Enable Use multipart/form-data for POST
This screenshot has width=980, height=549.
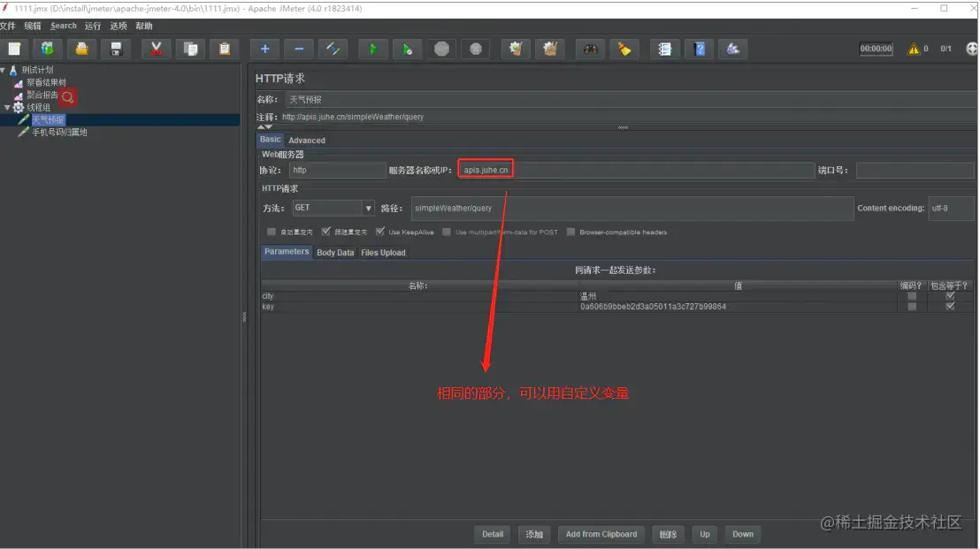click(x=447, y=232)
